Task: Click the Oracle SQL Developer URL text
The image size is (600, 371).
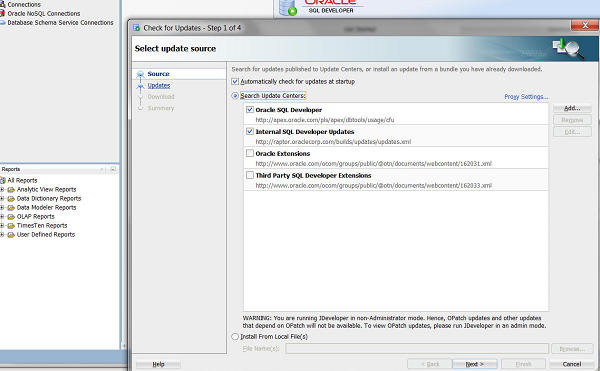Action: pos(324,120)
